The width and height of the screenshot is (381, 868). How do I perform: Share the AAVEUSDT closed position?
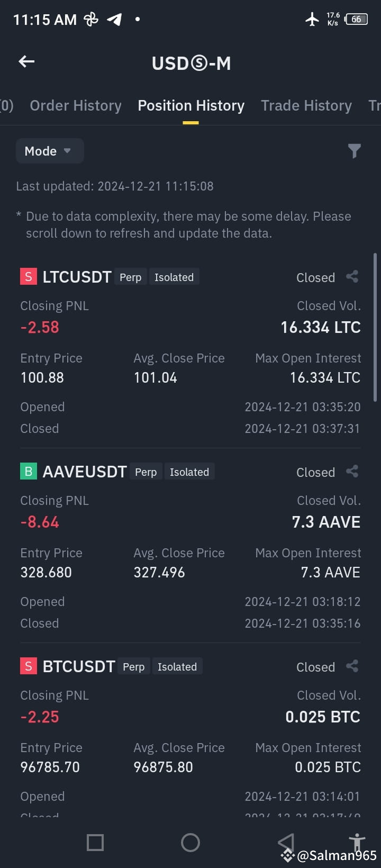tap(352, 472)
